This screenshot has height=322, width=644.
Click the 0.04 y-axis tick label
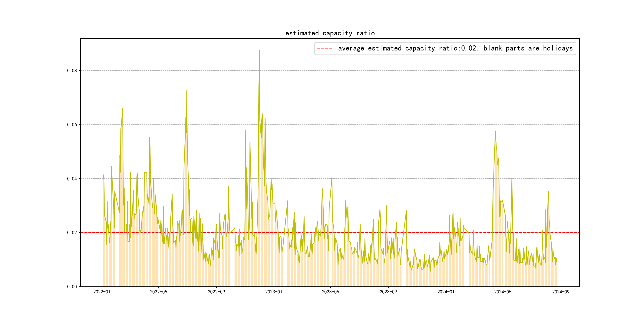tap(72, 179)
